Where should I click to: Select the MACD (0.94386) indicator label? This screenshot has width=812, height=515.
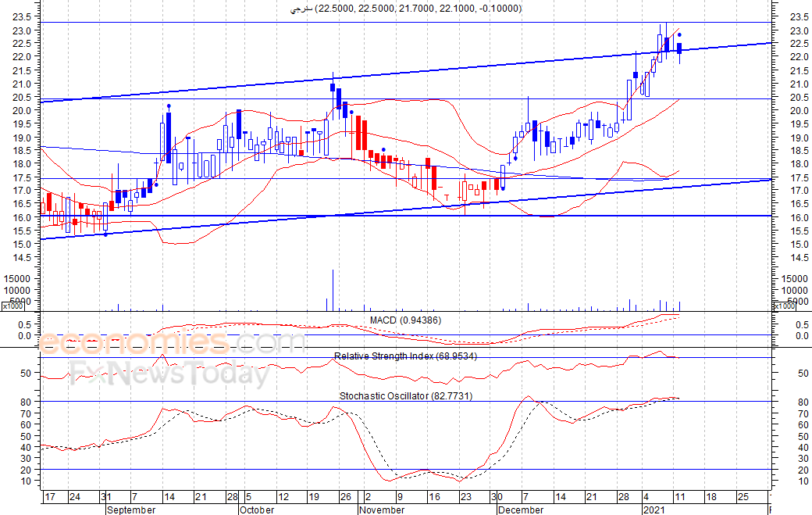click(405, 320)
